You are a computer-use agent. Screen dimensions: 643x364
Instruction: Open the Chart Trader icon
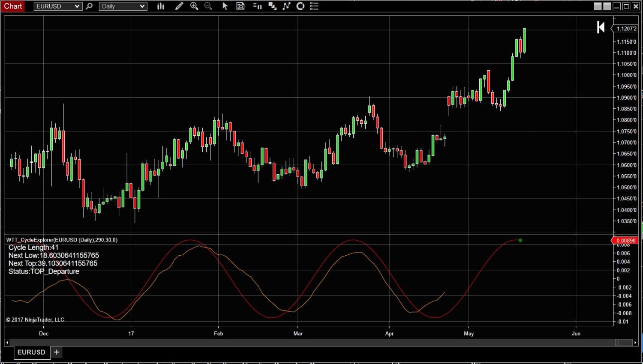(x=257, y=6)
